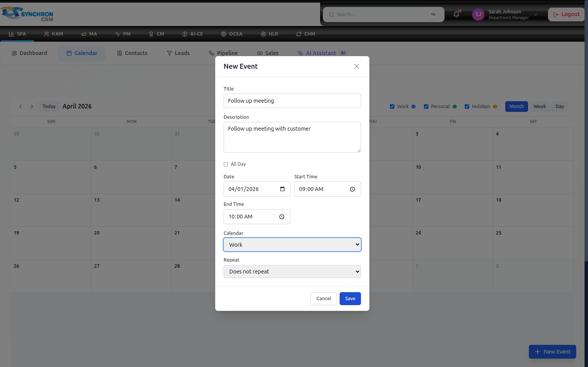This screenshot has width=588, height=367.
Task: Go to the Leads section
Action: tap(178, 53)
